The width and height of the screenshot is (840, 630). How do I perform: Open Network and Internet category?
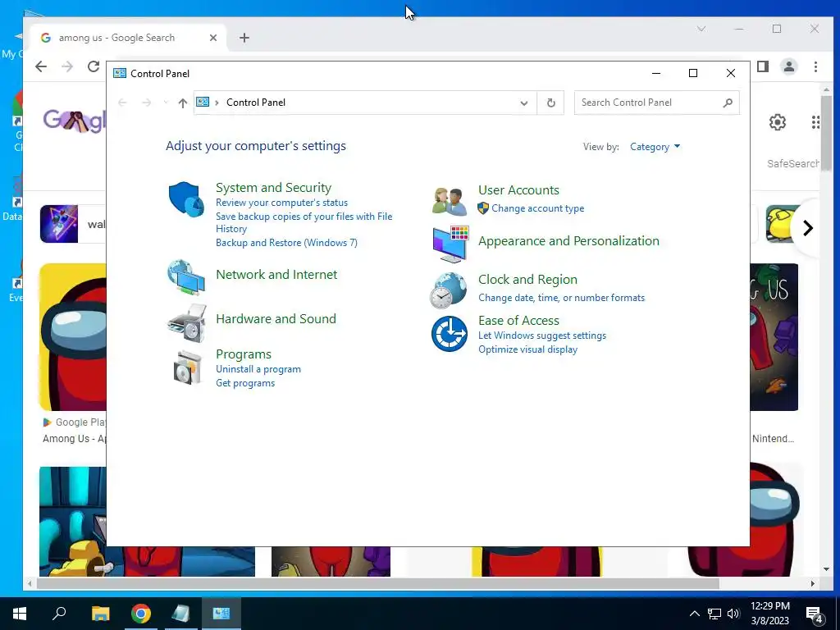tap(276, 274)
